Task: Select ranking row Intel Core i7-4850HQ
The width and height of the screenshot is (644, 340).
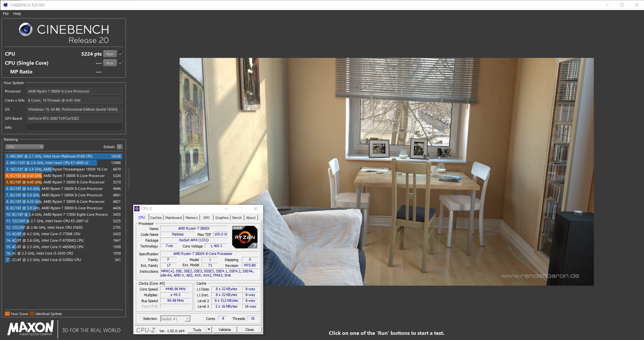Action: tap(64, 247)
